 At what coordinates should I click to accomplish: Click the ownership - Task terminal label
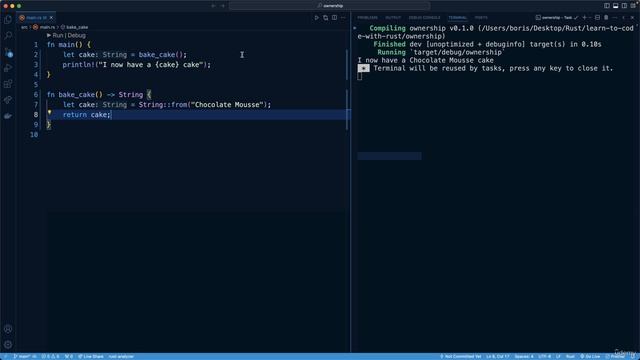(557, 18)
